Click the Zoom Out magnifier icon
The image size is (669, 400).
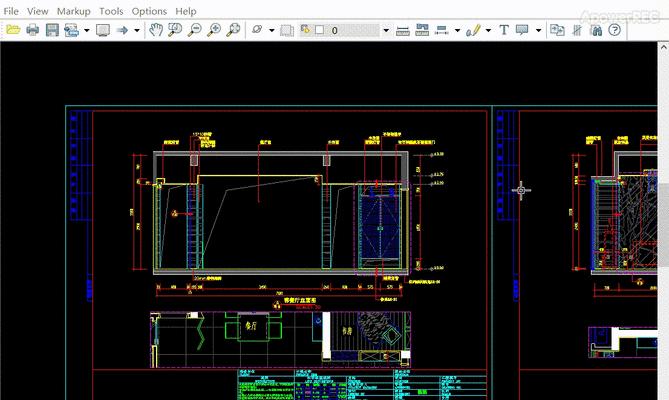click(195, 30)
